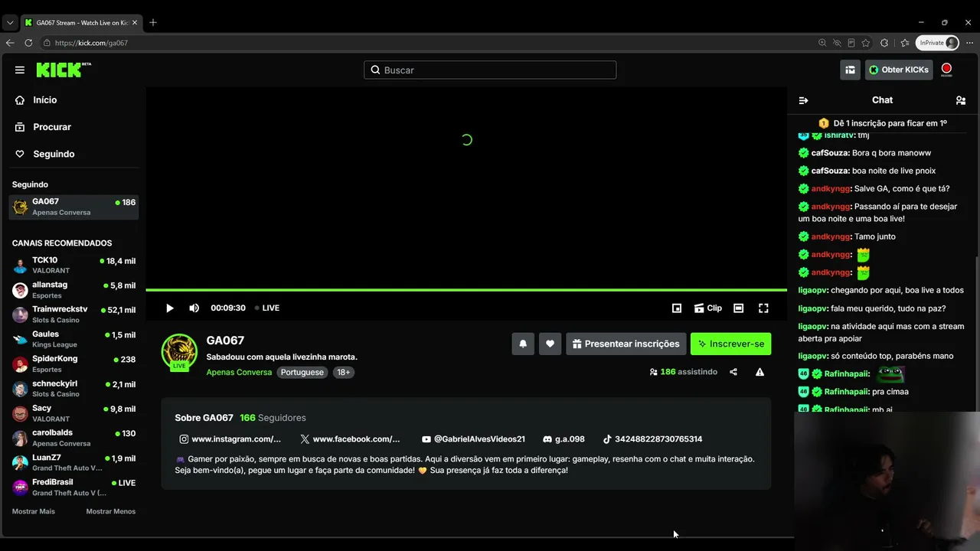Jump to LIVE in the player
This screenshot has height=551, width=980.
point(267,308)
